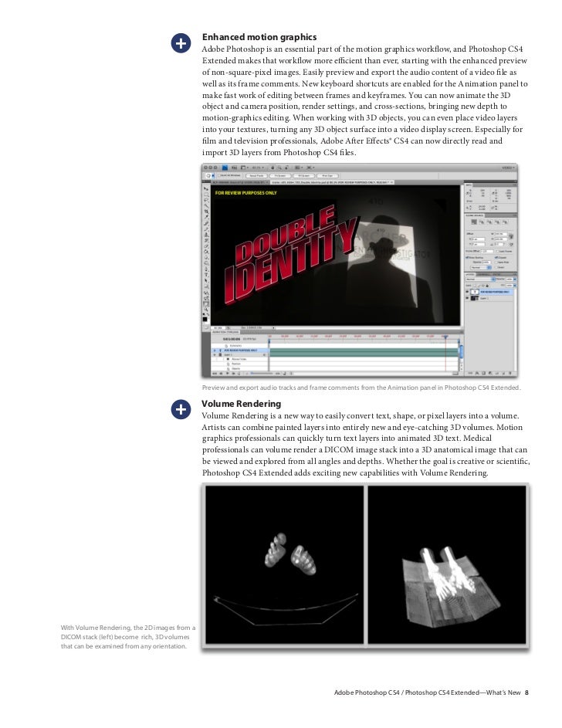Screen dimensions: 562x728
Task: Click the right volume-rendered feet image
Action: [x=447, y=564]
